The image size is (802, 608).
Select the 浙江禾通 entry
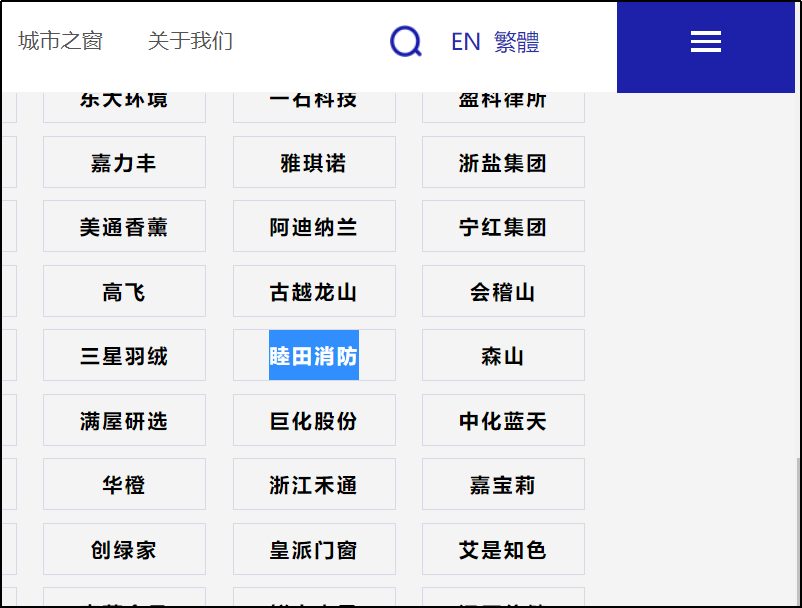(x=314, y=484)
